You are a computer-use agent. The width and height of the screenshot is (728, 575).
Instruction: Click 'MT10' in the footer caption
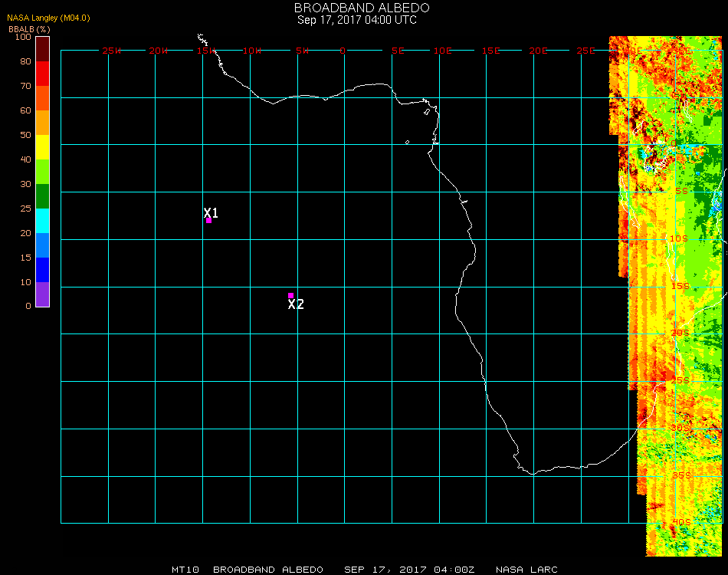coord(185,570)
